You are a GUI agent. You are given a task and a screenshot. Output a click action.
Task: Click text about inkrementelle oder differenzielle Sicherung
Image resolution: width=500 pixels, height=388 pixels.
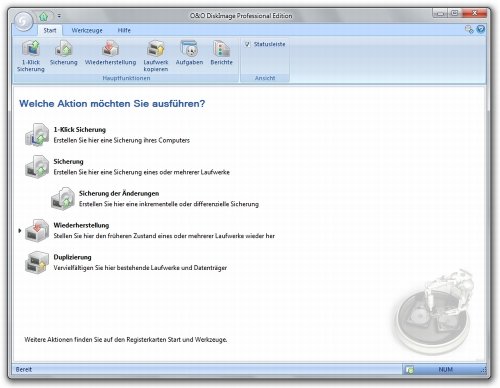pos(169,204)
